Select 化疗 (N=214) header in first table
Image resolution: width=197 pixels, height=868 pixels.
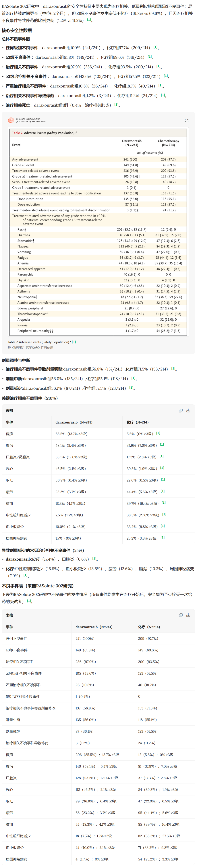coord(137,422)
